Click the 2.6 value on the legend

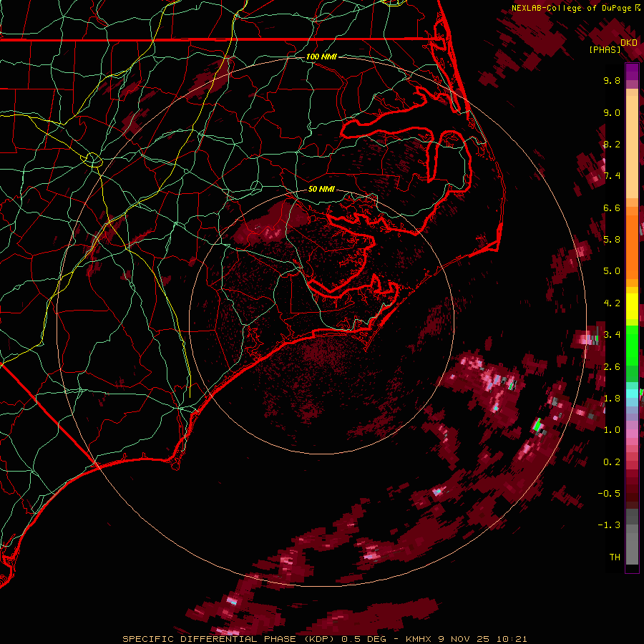tap(612, 367)
